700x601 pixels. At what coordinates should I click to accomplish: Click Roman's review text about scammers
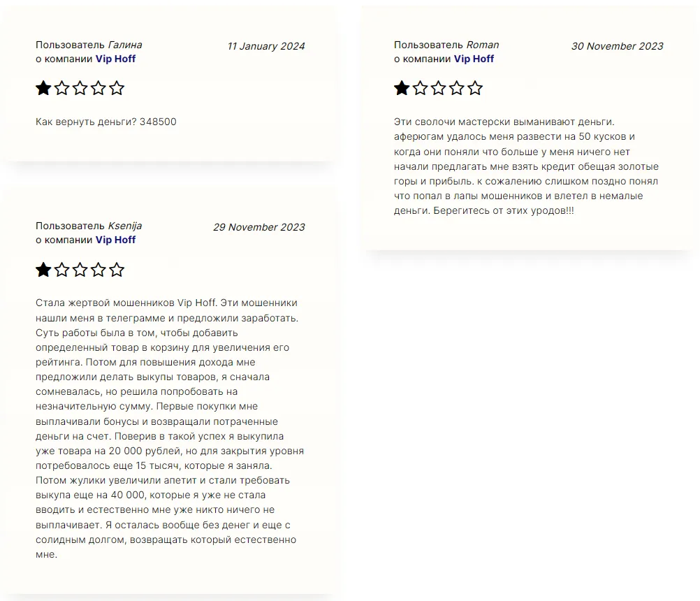(526, 166)
